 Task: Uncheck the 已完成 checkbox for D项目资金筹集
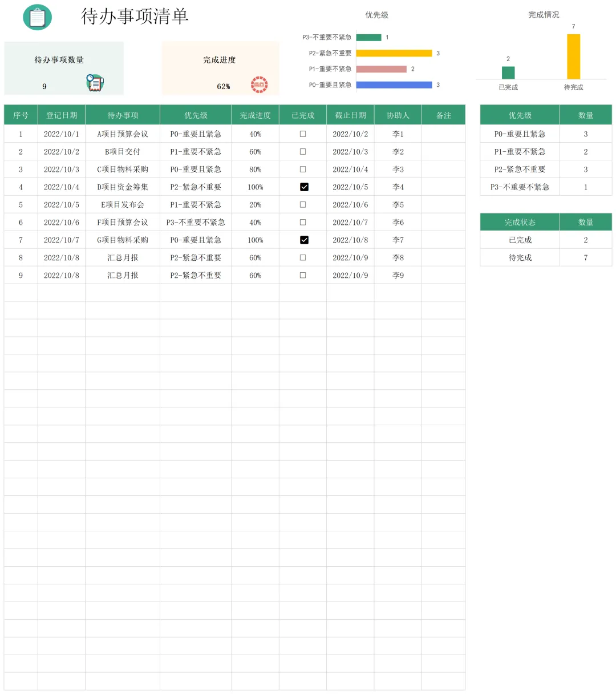pyautogui.click(x=304, y=187)
